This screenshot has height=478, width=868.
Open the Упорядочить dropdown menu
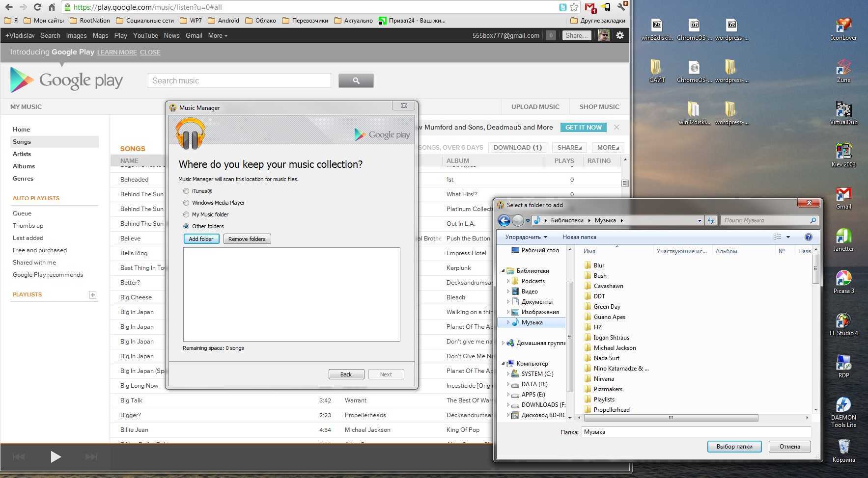tap(526, 237)
